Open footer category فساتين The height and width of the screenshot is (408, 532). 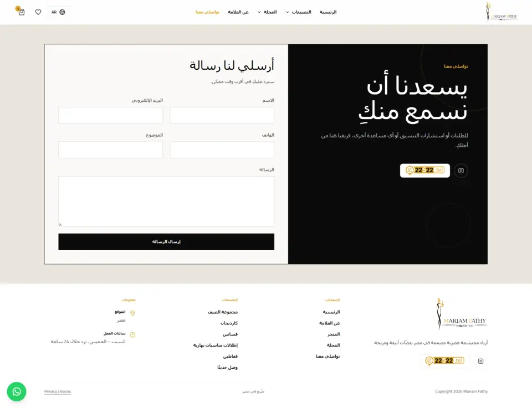tap(230, 334)
